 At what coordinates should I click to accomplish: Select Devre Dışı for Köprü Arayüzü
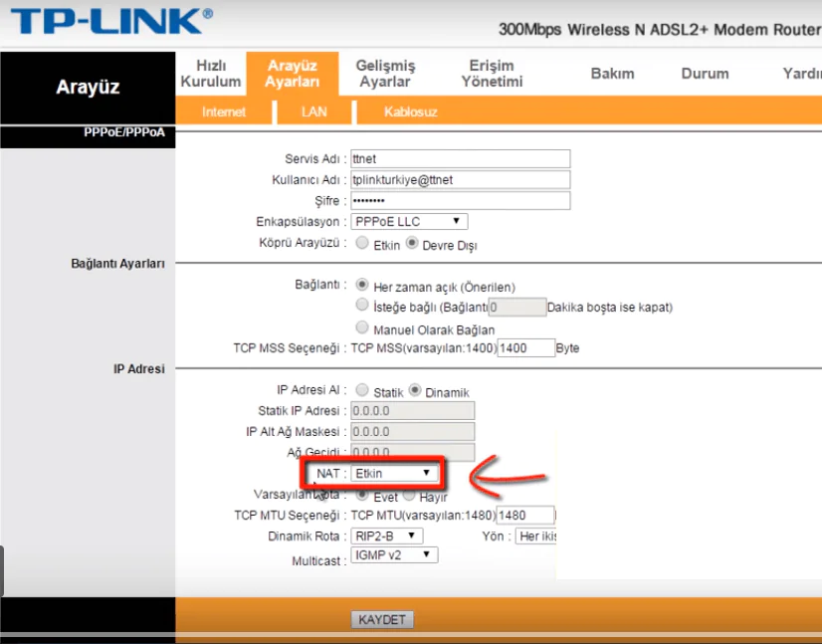click(x=412, y=242)
